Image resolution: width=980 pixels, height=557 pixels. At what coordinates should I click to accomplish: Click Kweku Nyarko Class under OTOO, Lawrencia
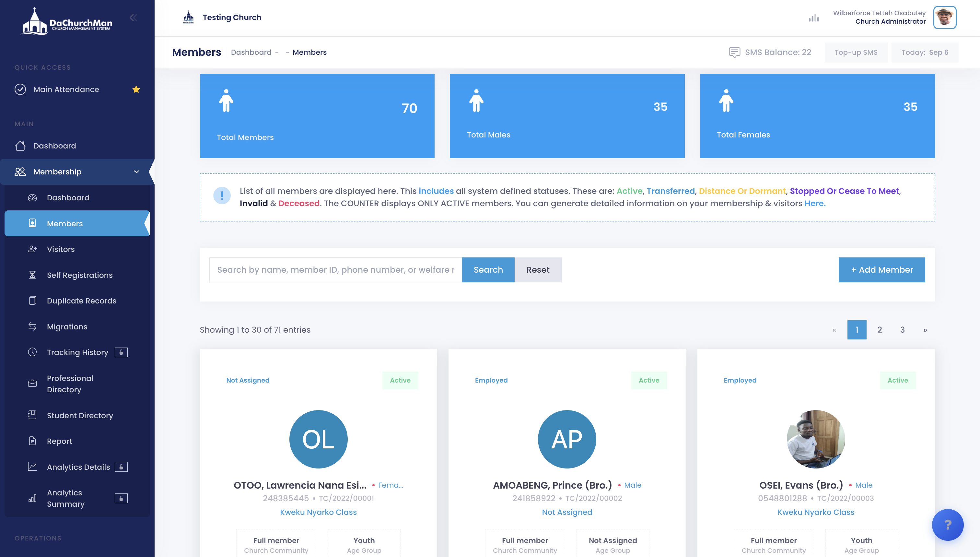(x=318, y=512)
